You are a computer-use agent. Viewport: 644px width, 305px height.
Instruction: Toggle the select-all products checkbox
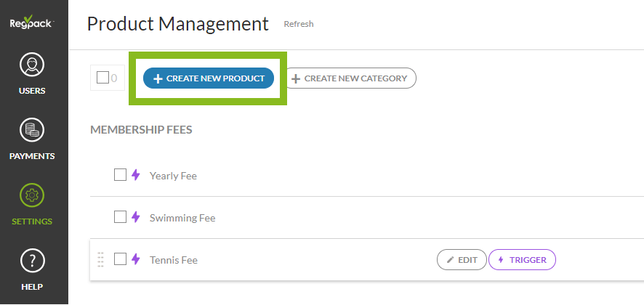102,78
